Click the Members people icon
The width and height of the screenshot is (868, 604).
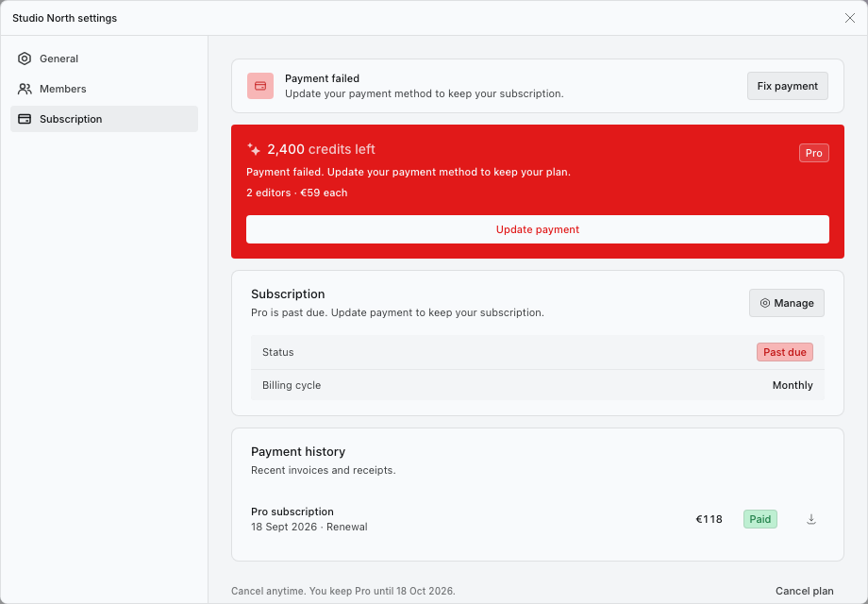[x=25, y=89]
